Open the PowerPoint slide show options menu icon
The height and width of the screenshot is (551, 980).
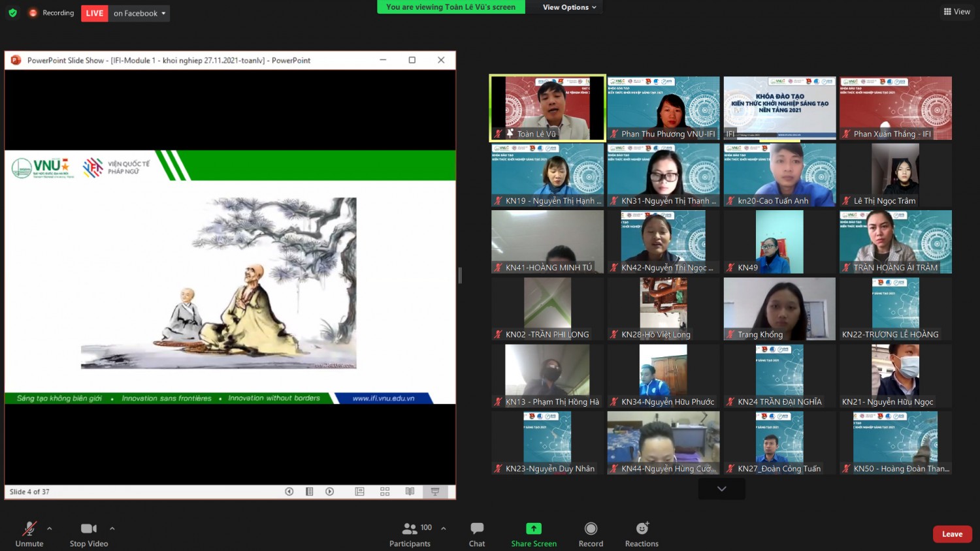pos(310,492)
